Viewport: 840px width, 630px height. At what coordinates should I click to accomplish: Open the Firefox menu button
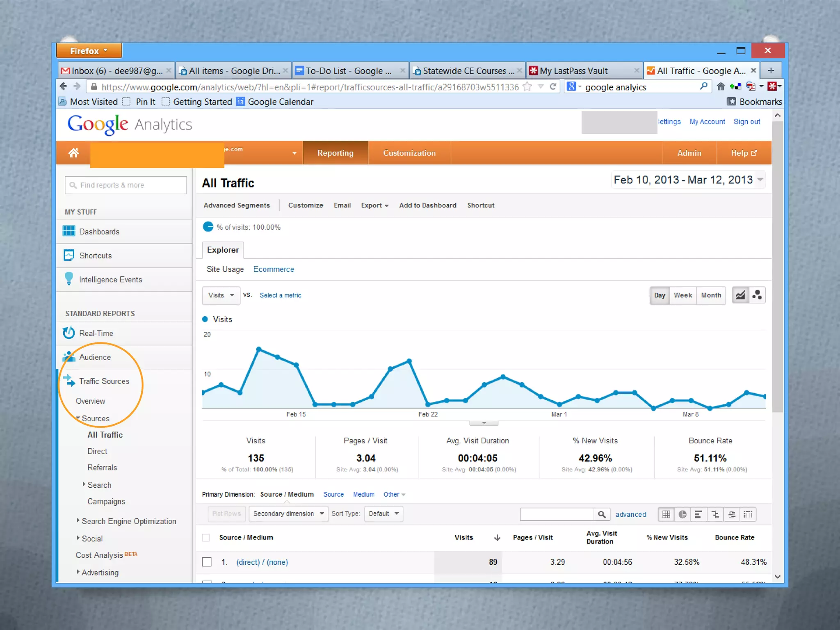pos(89,51)
